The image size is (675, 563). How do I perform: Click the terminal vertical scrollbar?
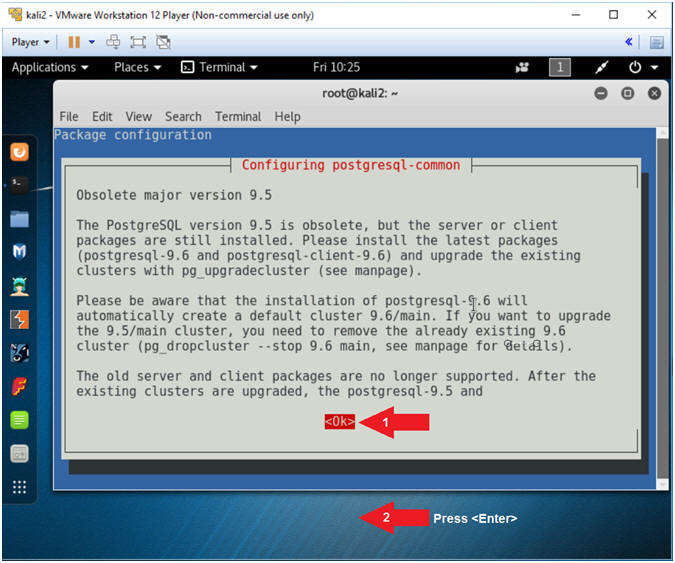click(x=663, y=308)
